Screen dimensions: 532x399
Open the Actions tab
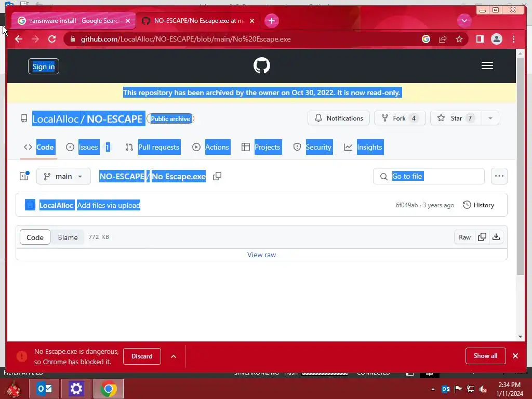tap(211, 147)
